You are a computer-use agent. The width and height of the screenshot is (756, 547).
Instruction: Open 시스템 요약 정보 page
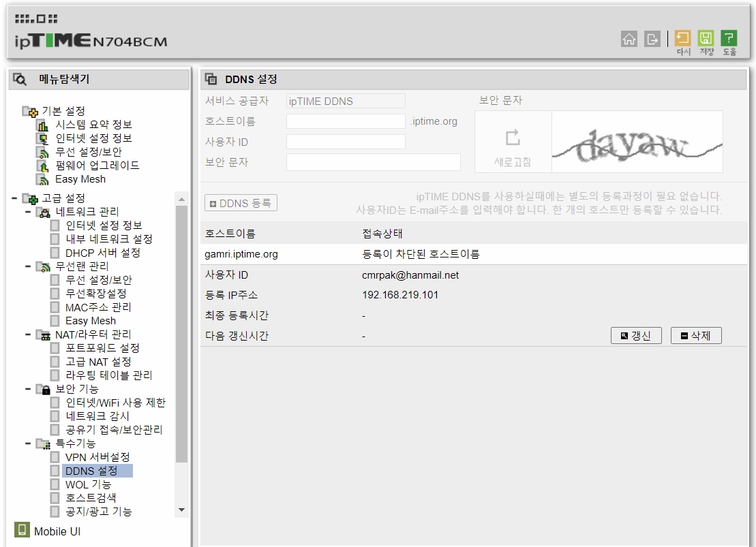[93, 125]
